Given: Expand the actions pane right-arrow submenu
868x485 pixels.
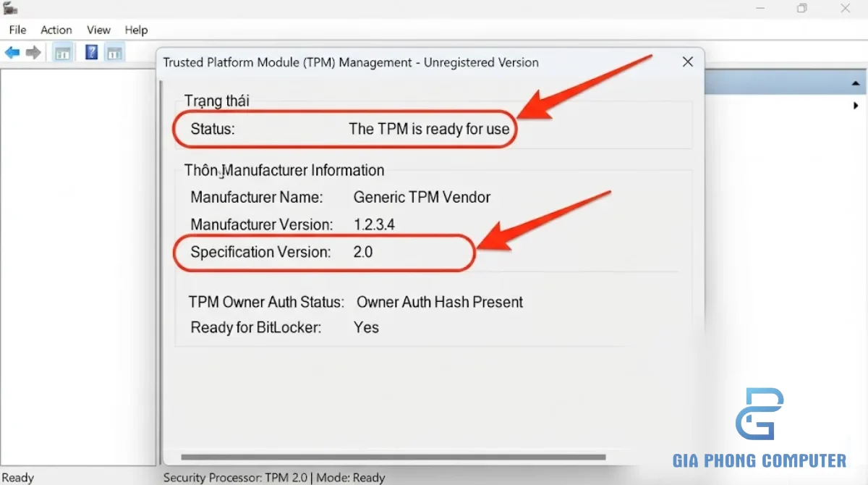Looking at the screenshot, I should 856,106.
